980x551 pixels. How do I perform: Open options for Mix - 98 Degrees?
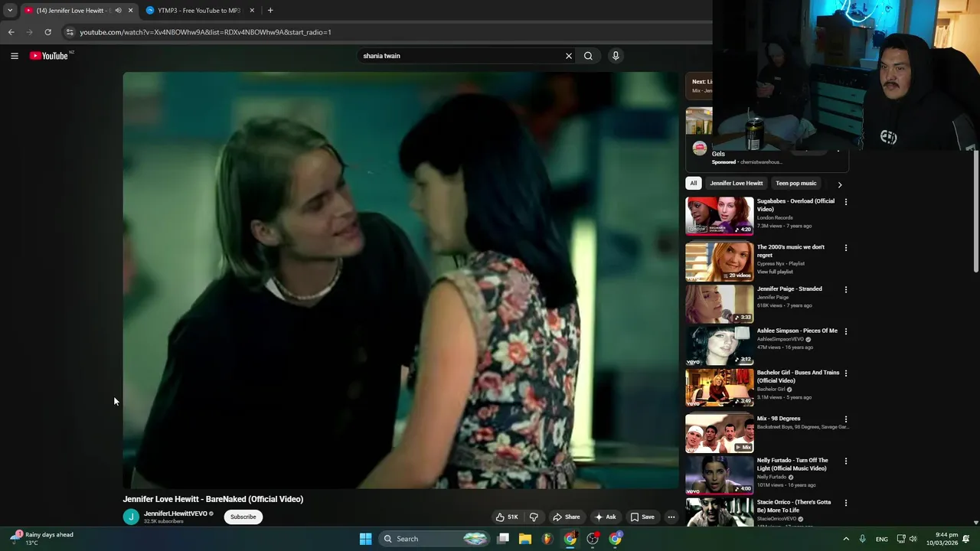click(845, 419)
